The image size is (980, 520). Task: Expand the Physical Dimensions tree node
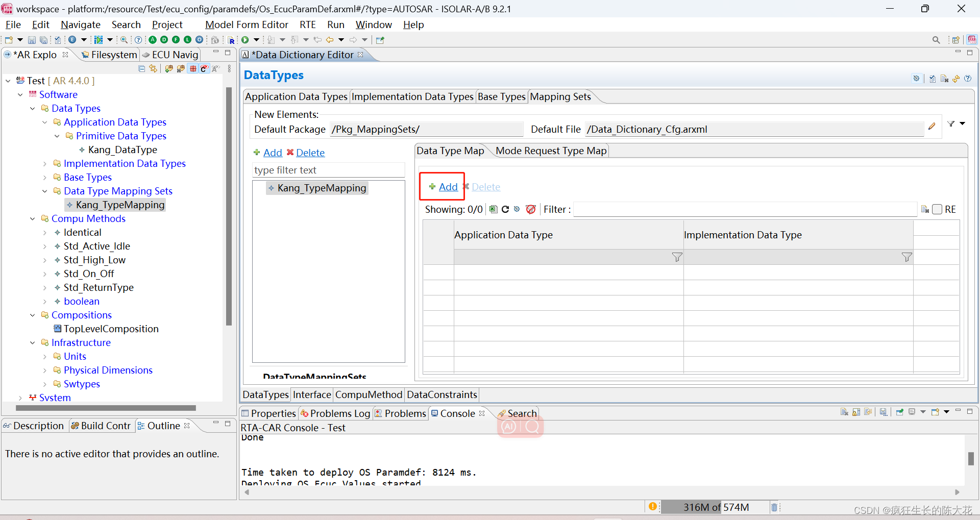(x=45, y=370)
